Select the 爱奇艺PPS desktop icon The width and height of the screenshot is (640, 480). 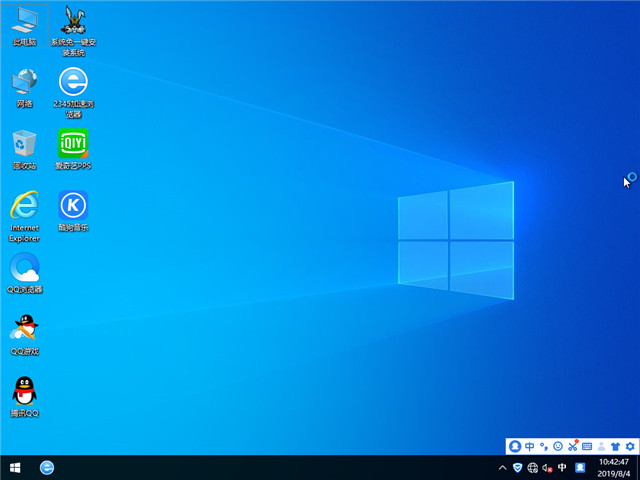(x=73, y=149)
